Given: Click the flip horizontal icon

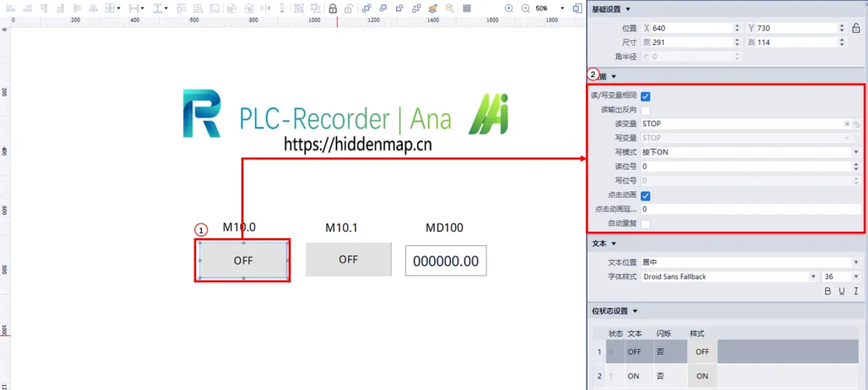Looking at the screenshot, I should [265, 8].
